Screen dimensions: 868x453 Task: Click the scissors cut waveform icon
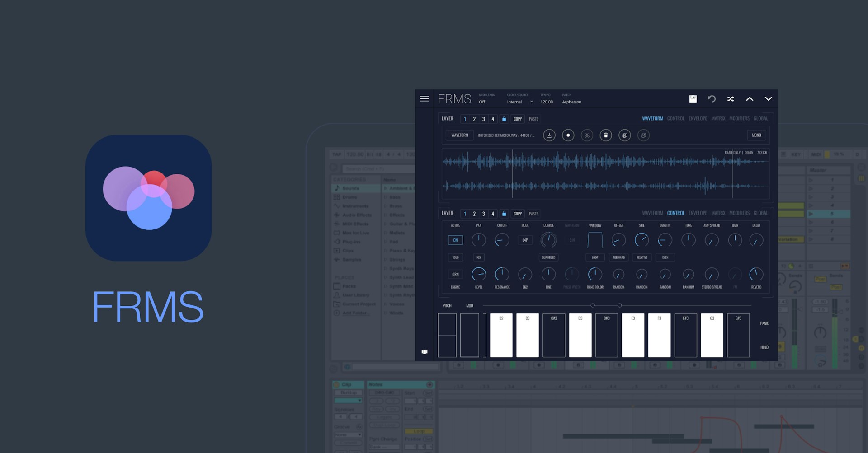(587, 135)
